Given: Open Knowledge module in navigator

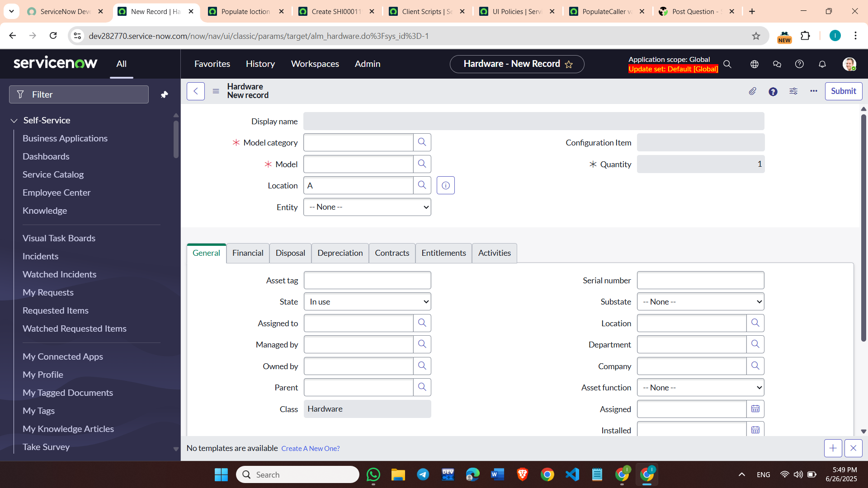Looking at the screenshot, I should coord(45,211).
